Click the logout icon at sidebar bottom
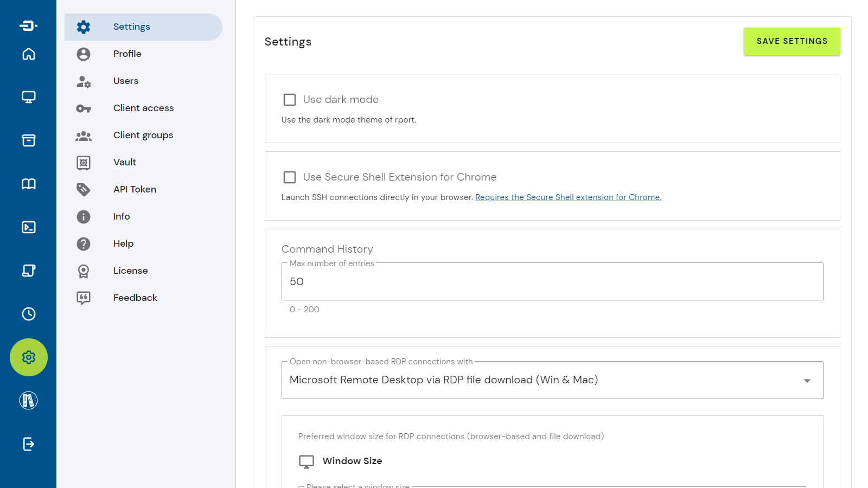This screenshot has width=868, height=488. point(29,444)
